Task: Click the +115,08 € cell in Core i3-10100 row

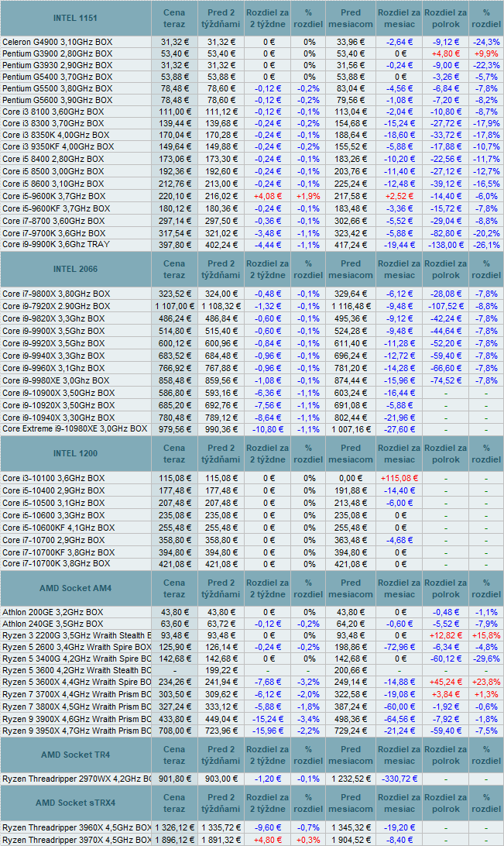Action: pos(399,479)
